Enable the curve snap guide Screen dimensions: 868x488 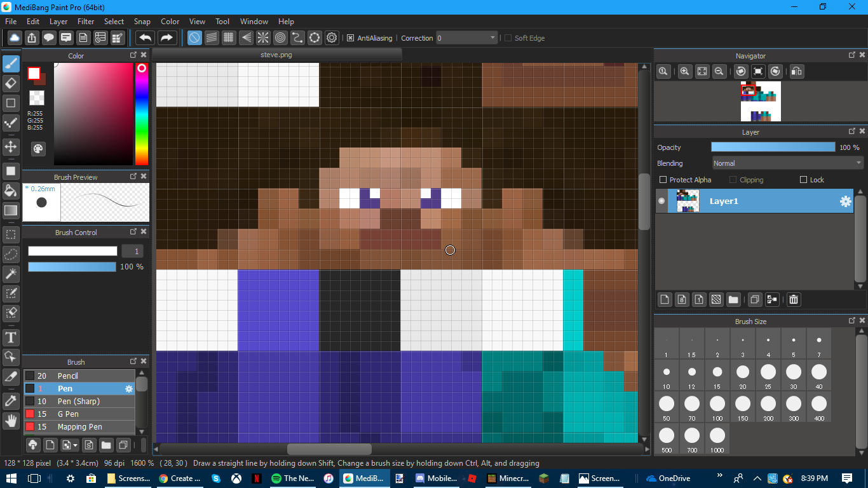(297, 38)
